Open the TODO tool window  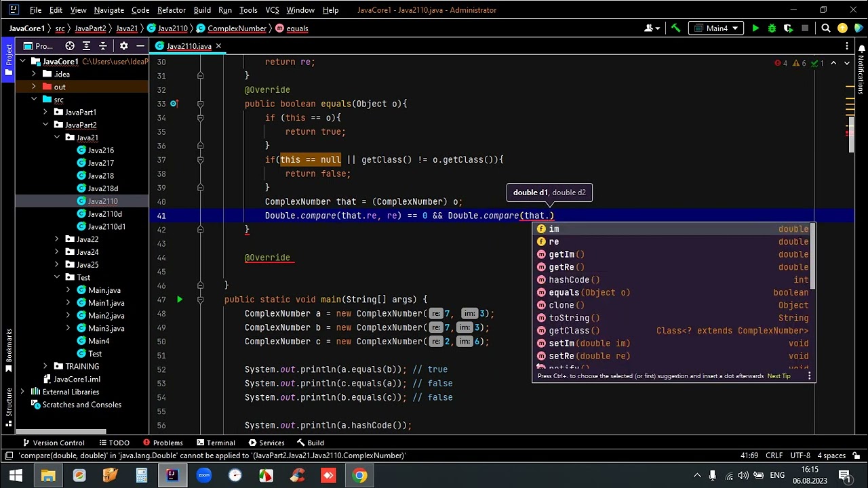tap(113, 443)
